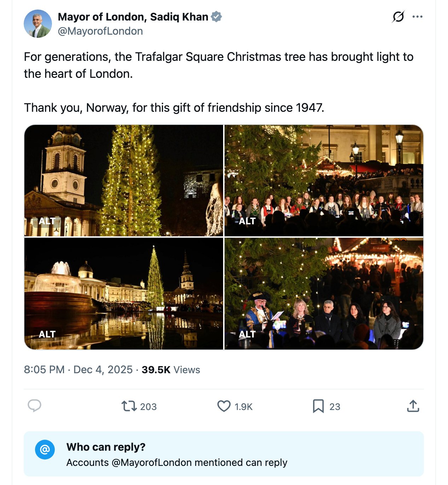Click the reply speech bubble icon

pos(35,406)
